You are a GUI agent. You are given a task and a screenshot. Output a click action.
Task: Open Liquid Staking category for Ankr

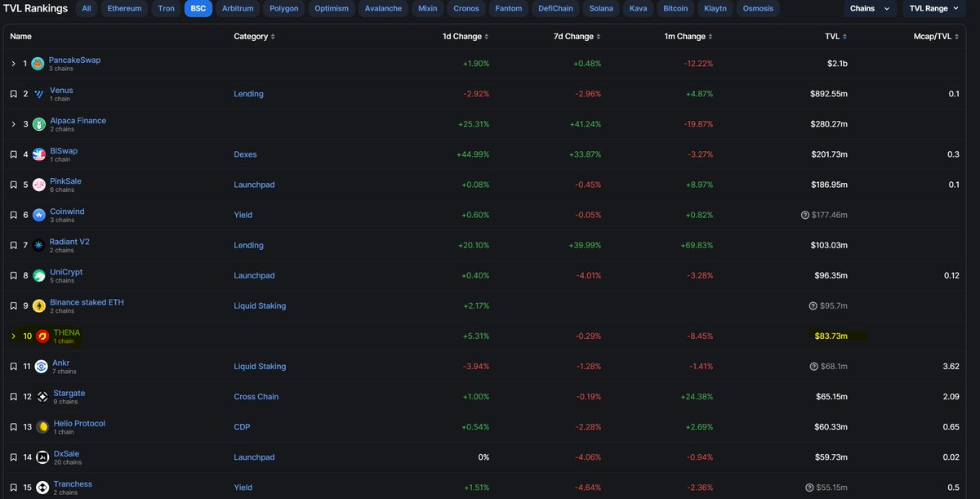point(260,367)
